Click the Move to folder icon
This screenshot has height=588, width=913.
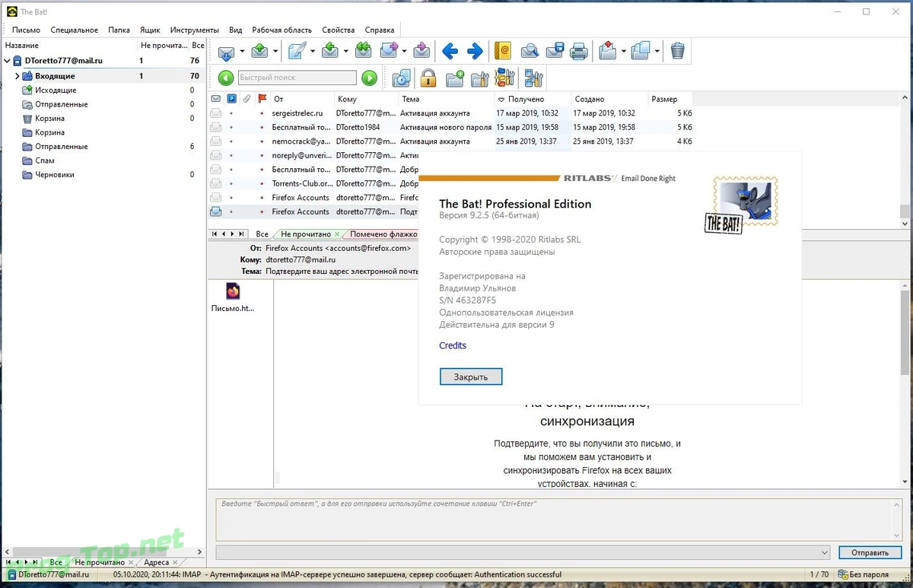tap(607, 52)
